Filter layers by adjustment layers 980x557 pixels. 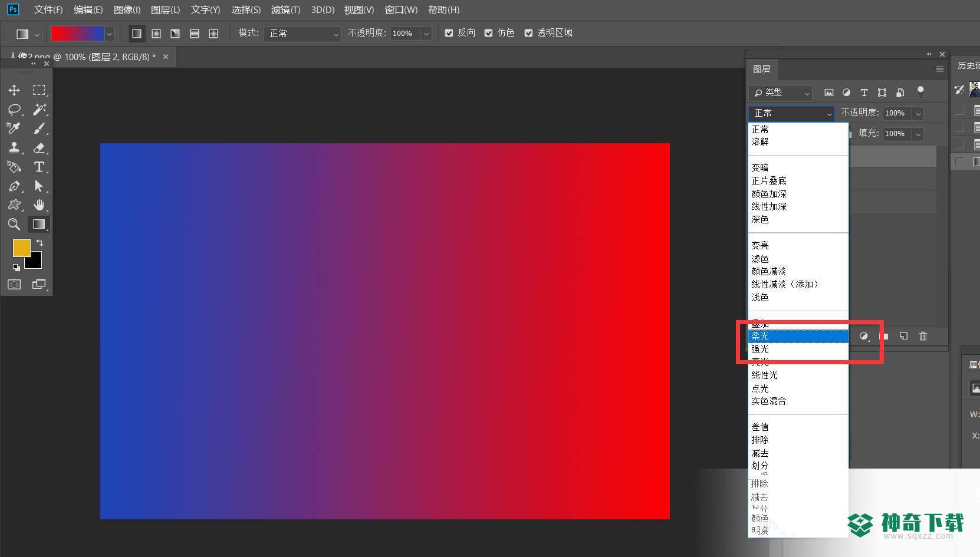(847, 93)
